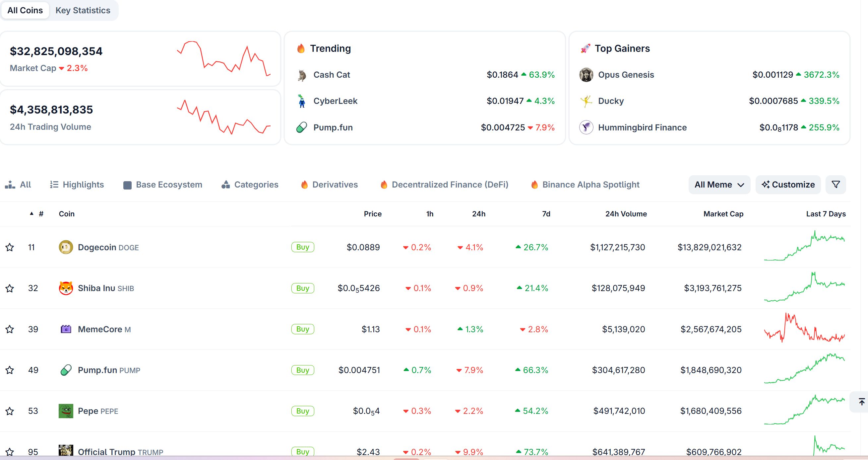Open Ducky from Top Gainers
This screenshot has width=868, height=460.
[x=611, y=101]
